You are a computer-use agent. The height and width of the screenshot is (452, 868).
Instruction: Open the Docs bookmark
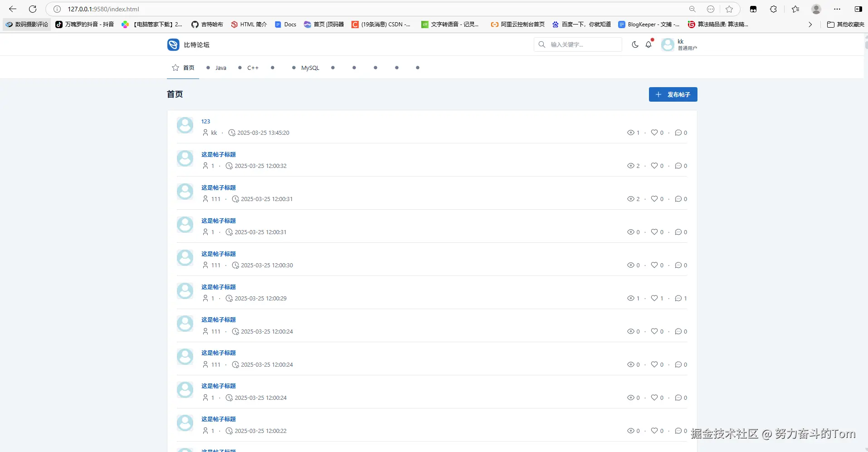click(286, 25)
